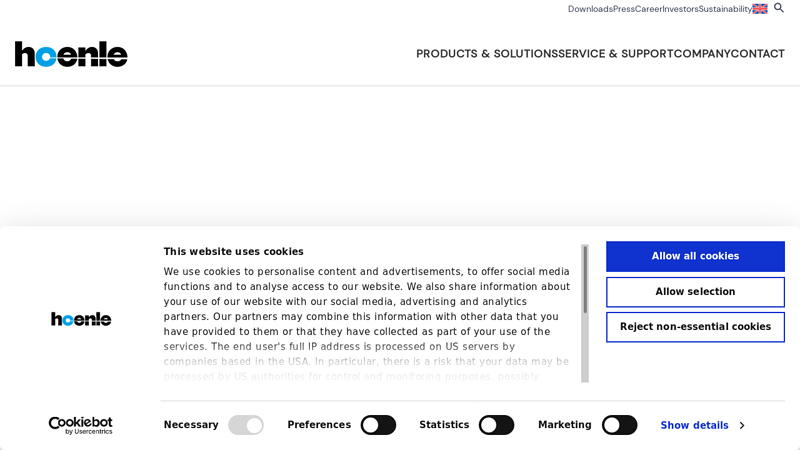Enable the Preferences cookies toggle

click(378, 425)
